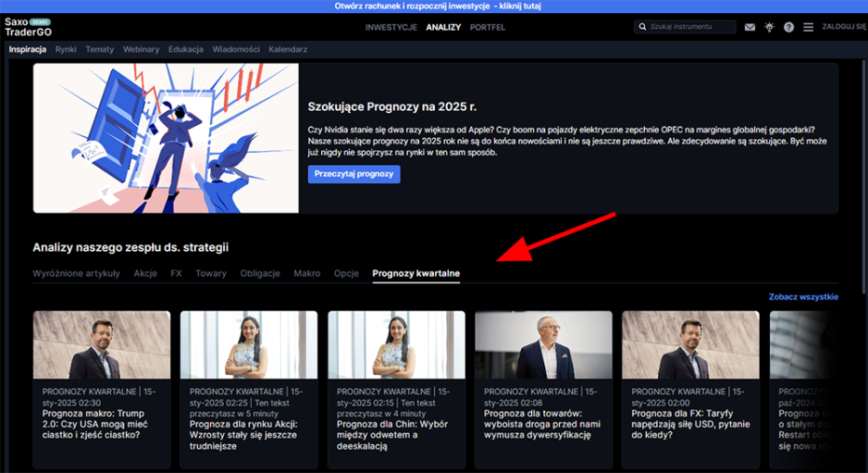The image size is (868, 473).
Task: Open the Trump 2.0 macro forecast thumbnail
Action: pos(101,344)
